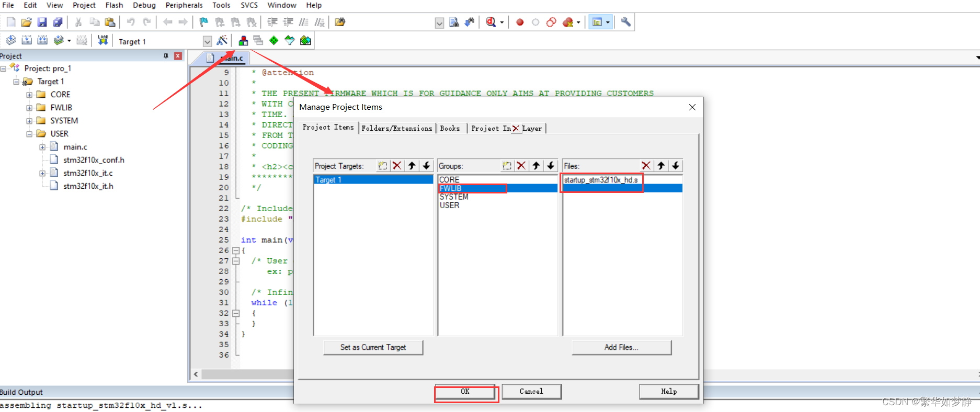Click the Help button in dialog
The image size is (980, 412).
point(669,392)
